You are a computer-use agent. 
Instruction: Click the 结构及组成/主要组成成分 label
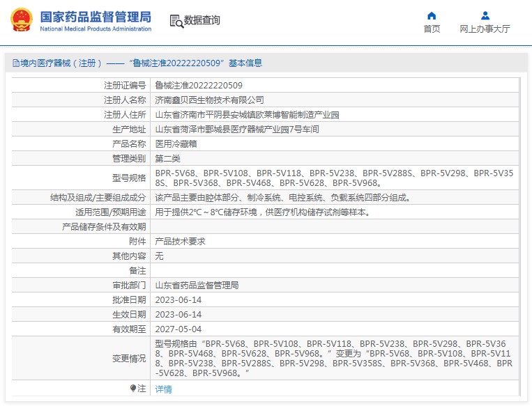(98, 198)
